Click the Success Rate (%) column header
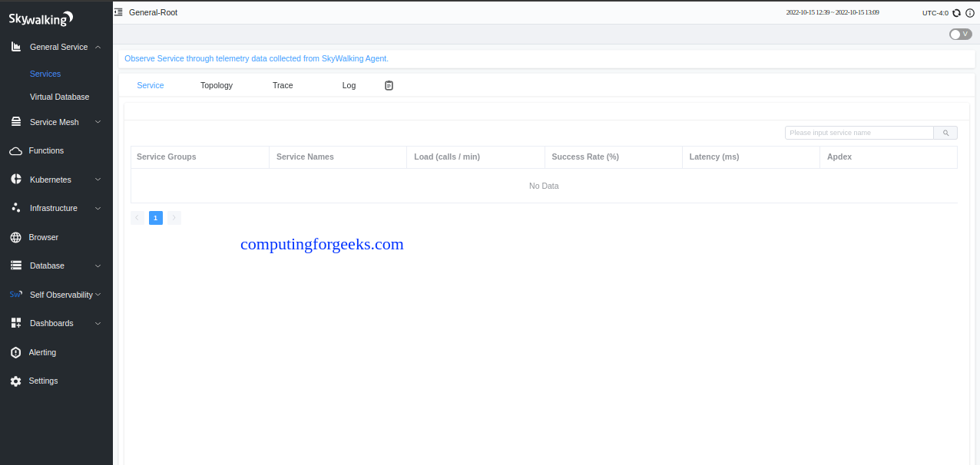Screen dimensions: 980x465 613,157
